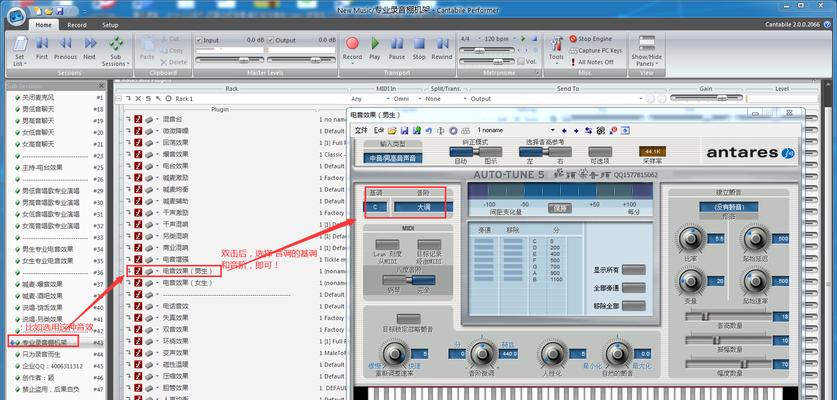The width and height of the screenshot is (837, 400).
Task: Click the 重新调整速率 knob
Action: (394, 353)
